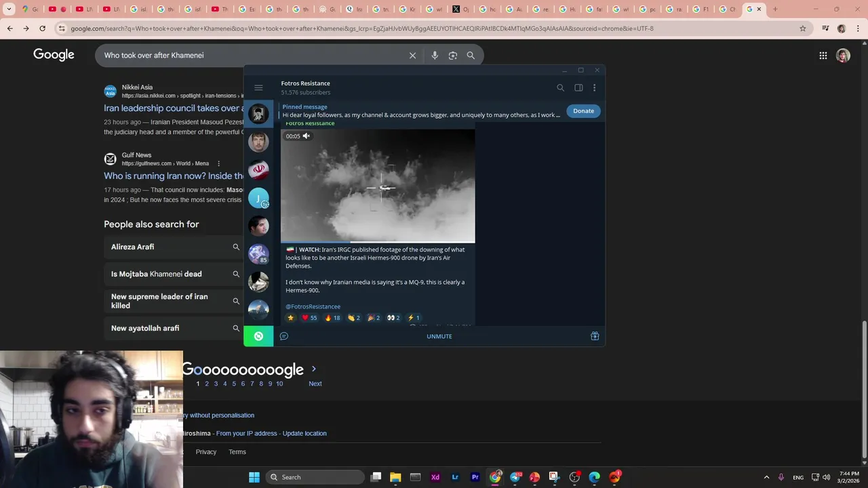Viewport: 868px width, 488px height.
Task: Click the Chrome address bar URL
Action: tap(362, 28)
